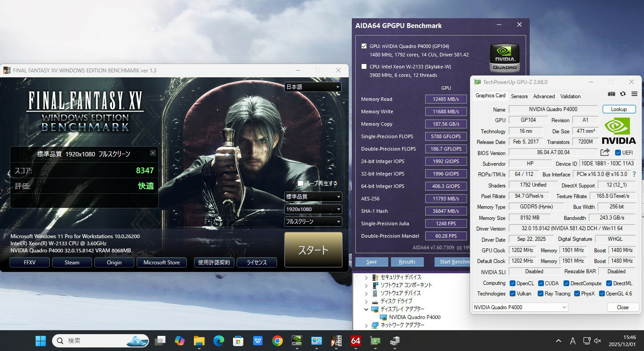Click the PCIe bus interface question mark
Image resolution: width=644 pixels, height=351 pixels.
tap(634, 174)
